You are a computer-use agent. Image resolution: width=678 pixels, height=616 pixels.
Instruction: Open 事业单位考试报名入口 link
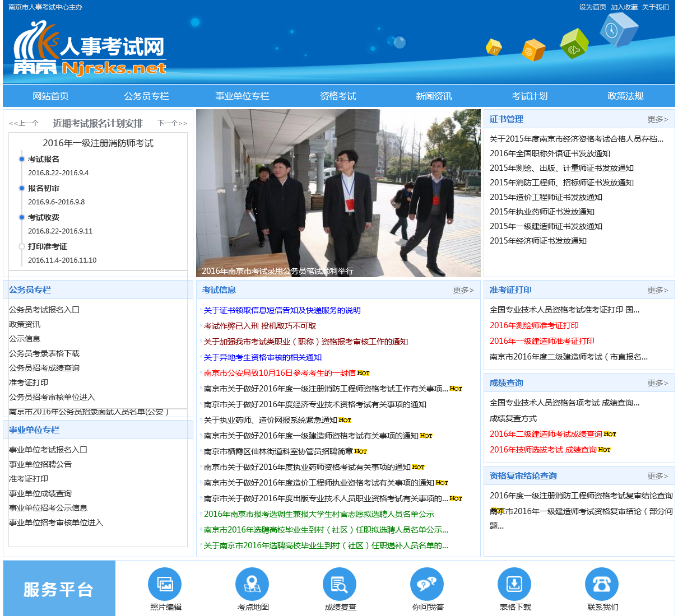(x=48, y=450)
